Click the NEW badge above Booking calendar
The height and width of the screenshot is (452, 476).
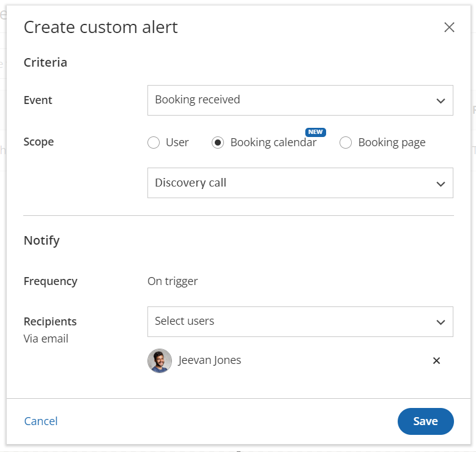[315, 132]
